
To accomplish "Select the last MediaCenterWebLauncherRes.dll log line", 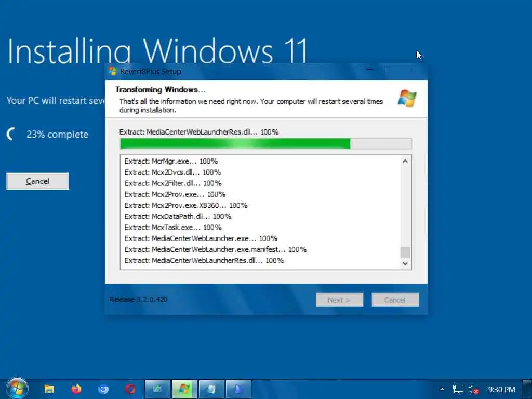I will pyautogui.click(x=204, y=260).
